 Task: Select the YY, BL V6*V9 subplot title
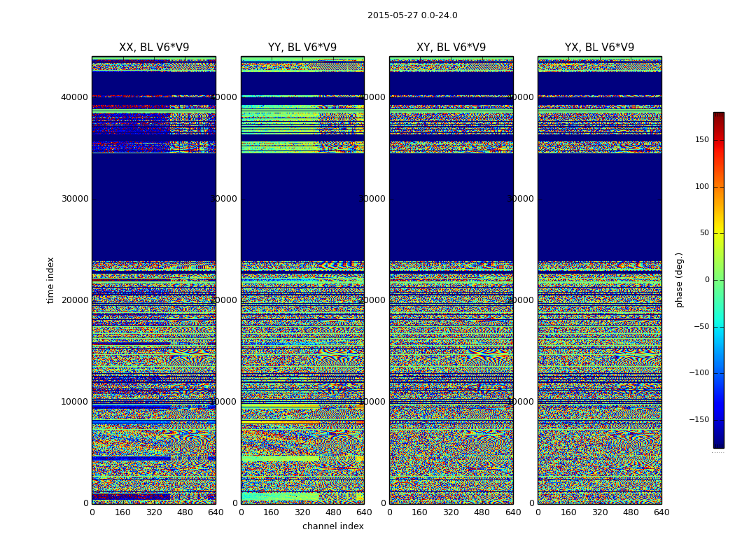[x=302, y=48]
